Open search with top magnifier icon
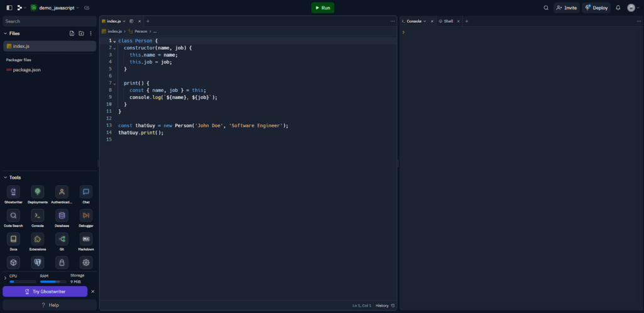This screenshot has width=644, height=313. coord(546,8)
